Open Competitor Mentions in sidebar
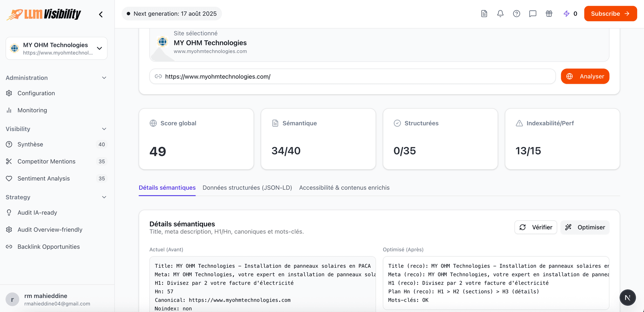The image size is (644, 312). 46,162
